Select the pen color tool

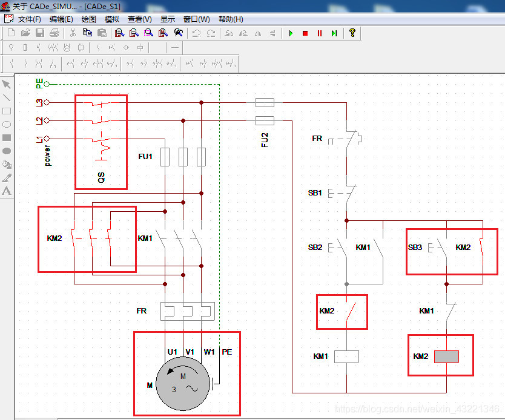coord(7,178)
